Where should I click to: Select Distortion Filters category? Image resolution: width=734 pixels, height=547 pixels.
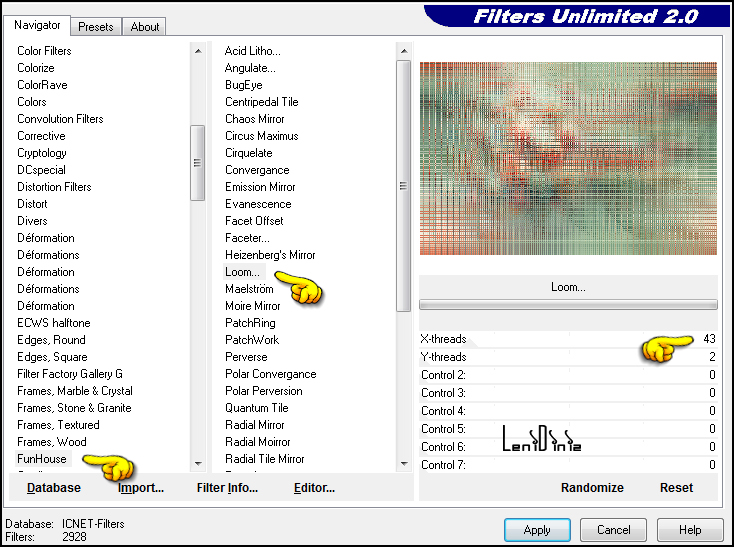54,187
